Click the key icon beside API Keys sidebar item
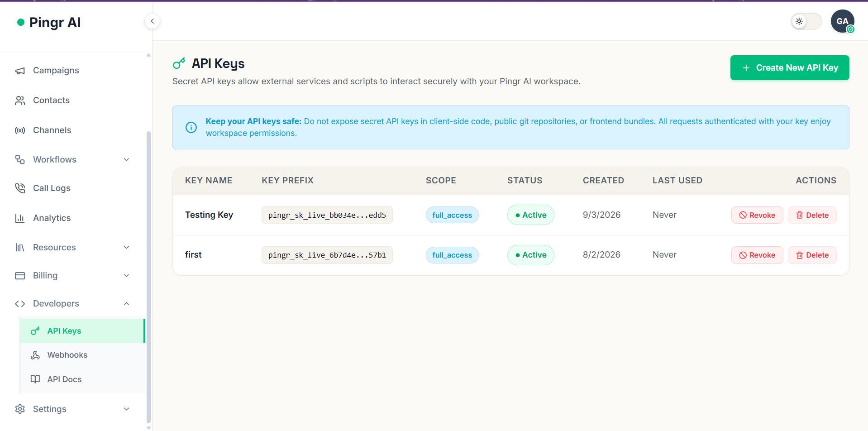868x431 pixels. coord(35,331)
